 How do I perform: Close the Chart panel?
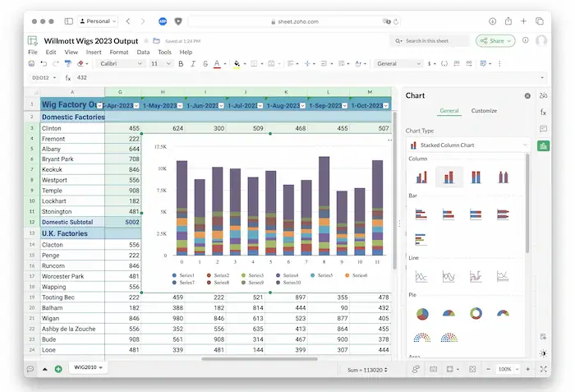[x=527, y=96]
